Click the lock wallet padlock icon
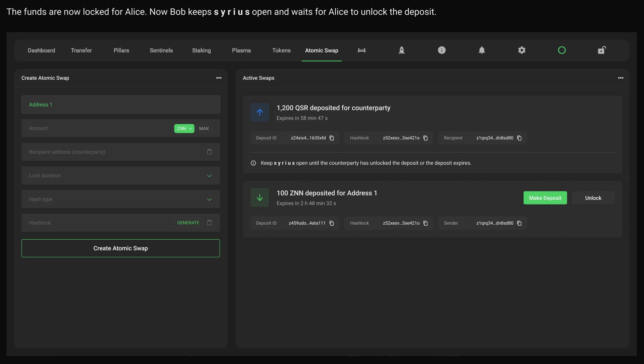 (601, 50)
